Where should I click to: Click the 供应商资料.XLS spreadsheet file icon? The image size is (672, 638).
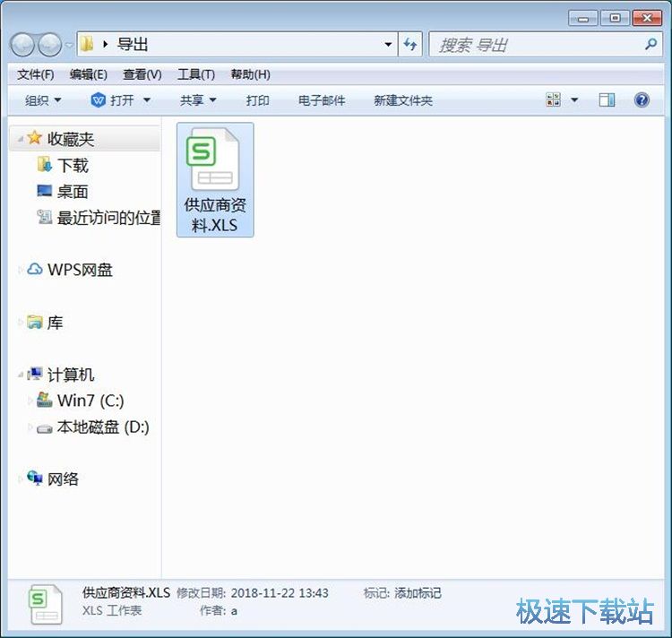[212, 159]
